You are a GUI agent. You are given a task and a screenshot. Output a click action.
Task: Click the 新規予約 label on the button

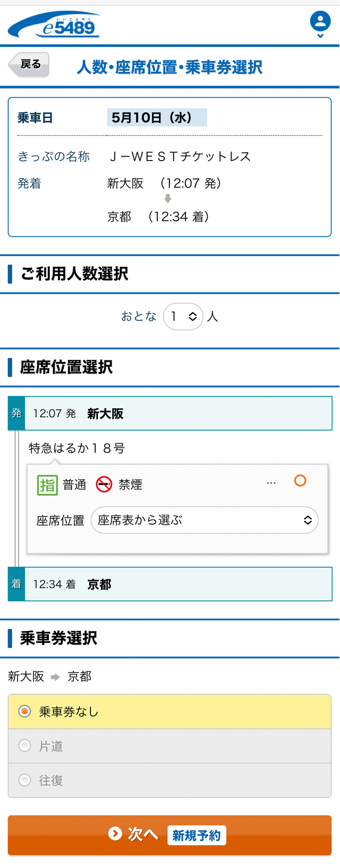coord(197,836)
